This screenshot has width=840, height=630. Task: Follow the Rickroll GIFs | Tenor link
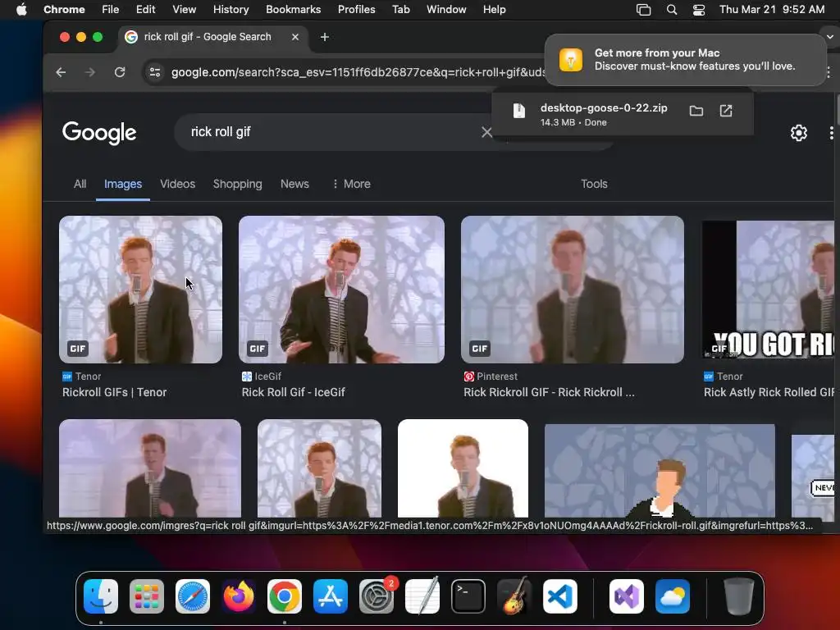coord(114,392)
